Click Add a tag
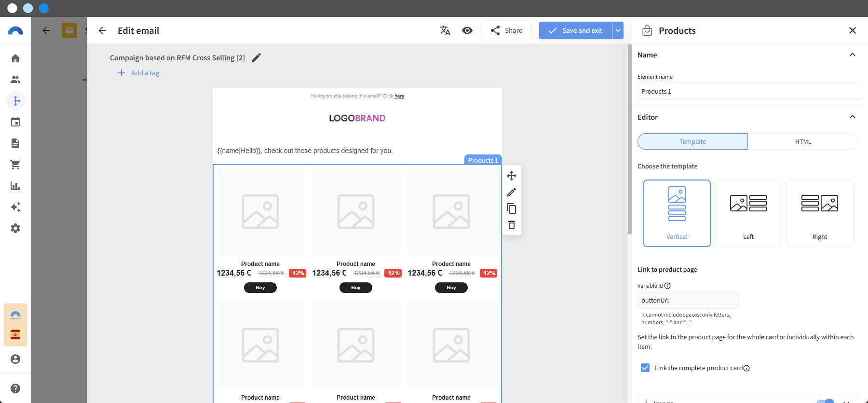 (x=139, y=73)
